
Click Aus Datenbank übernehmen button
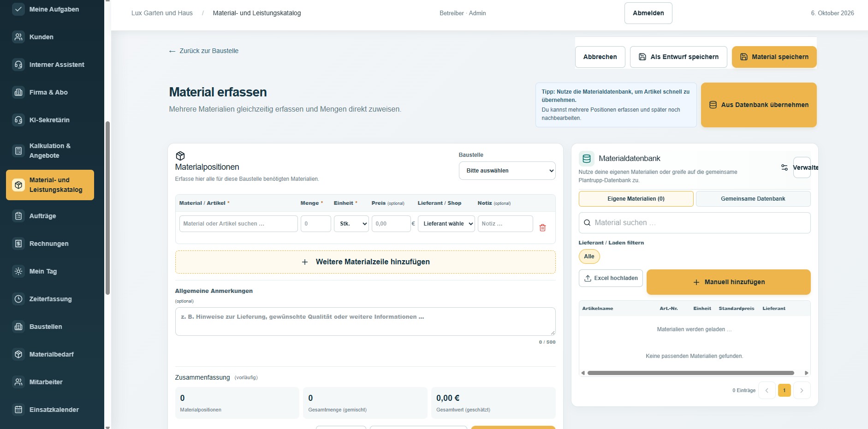point(759,105)
